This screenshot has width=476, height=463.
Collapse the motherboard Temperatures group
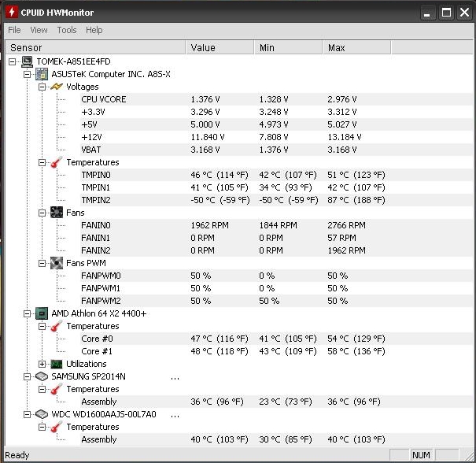tap(42, 162)
